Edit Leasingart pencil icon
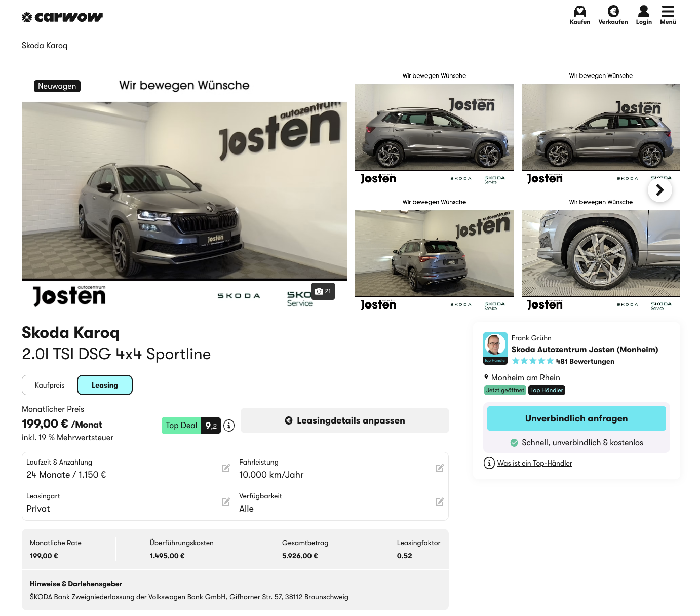 click(226, 502)
